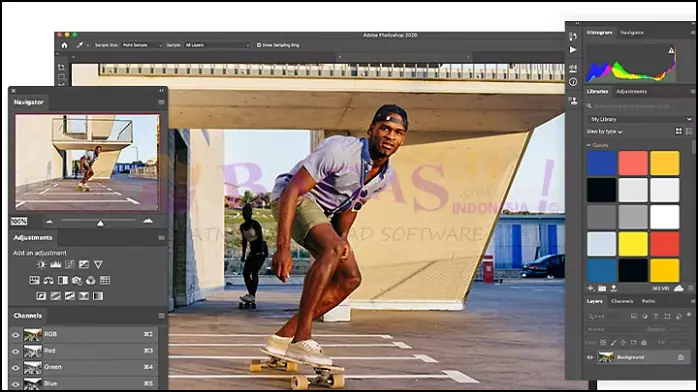Open the Actions panel play icon
The width and height of the screenshot is (698, 392).
573,50
